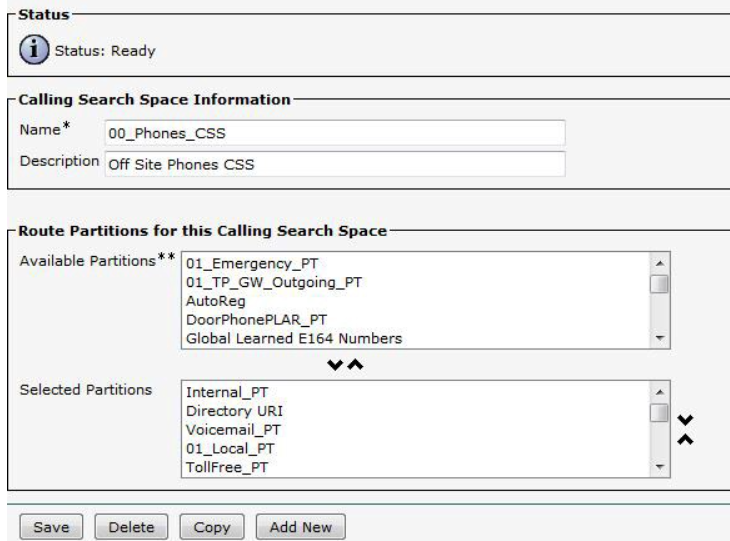Click Available Partitions scrollbar up arrow
730x541 pixels.
[659, 264]
